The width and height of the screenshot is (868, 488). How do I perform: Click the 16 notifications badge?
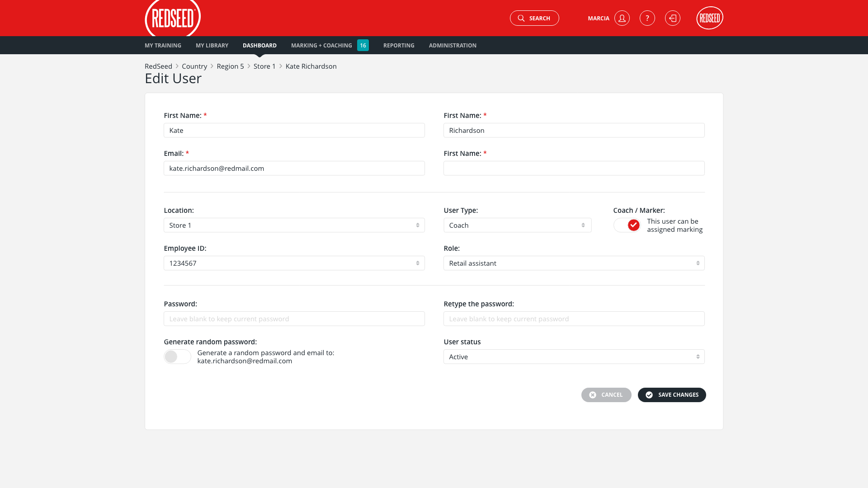[363, 45]
